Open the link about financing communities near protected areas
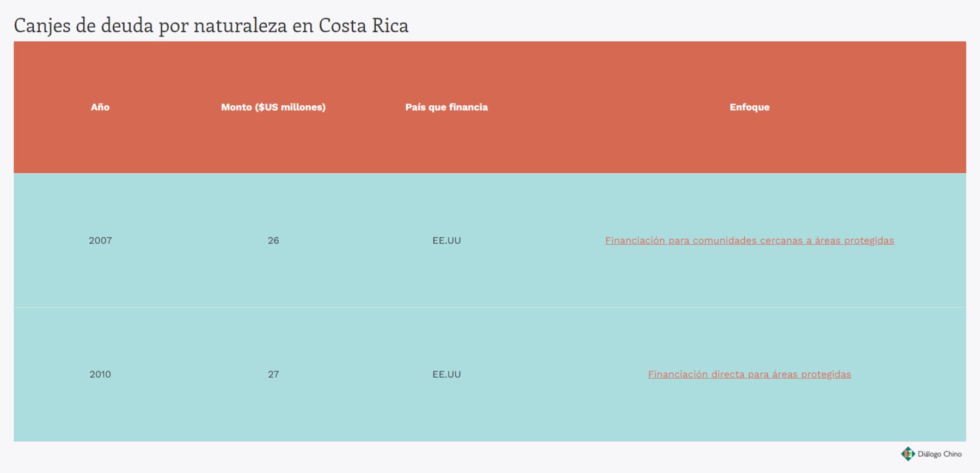This screenshot has width=980, height=473. [x=749, y=240]
